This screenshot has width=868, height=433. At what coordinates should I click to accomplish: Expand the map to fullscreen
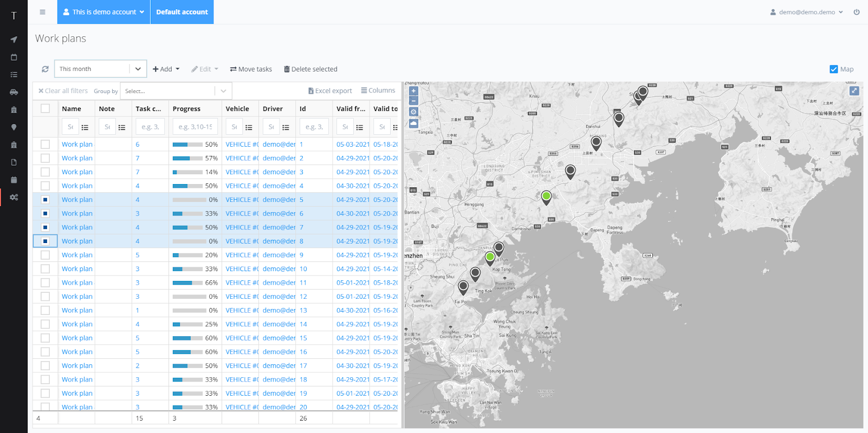point(854,91)
